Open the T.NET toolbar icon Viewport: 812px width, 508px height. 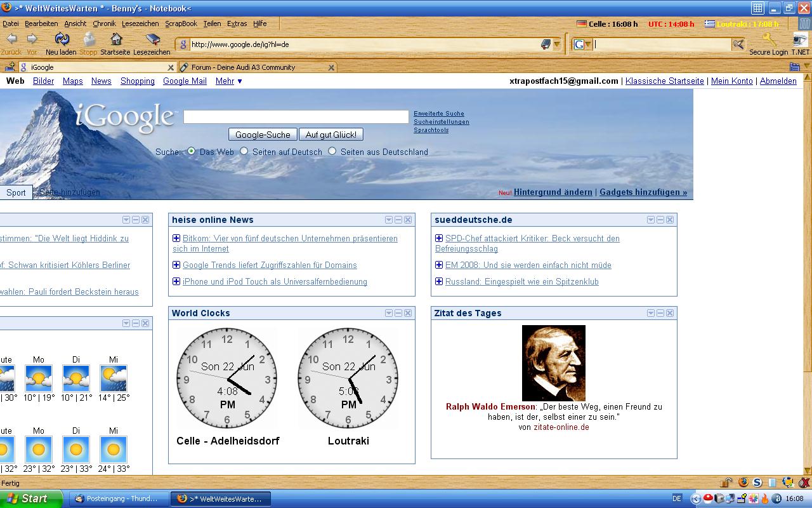click(x=800, y=39)
